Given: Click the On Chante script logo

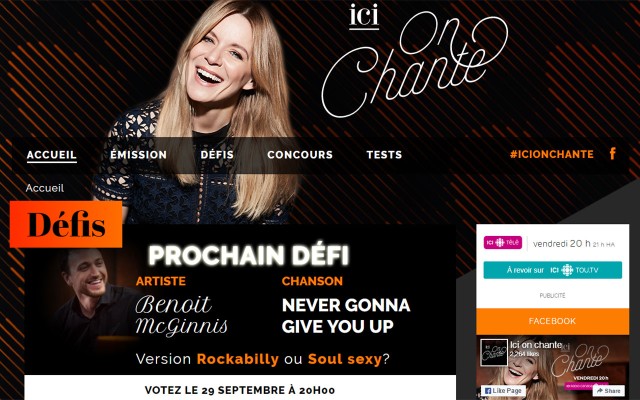Looking at the screenshot, I should (414, 63).
